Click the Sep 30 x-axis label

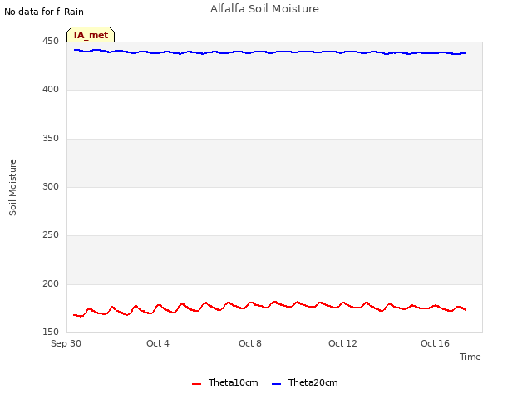coord(66,343)
